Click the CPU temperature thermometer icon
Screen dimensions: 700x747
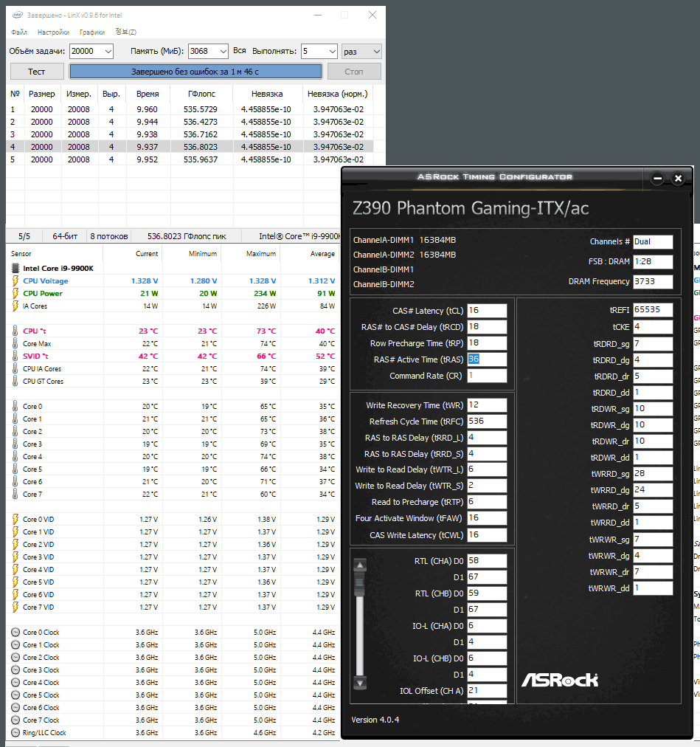[15, 331]
